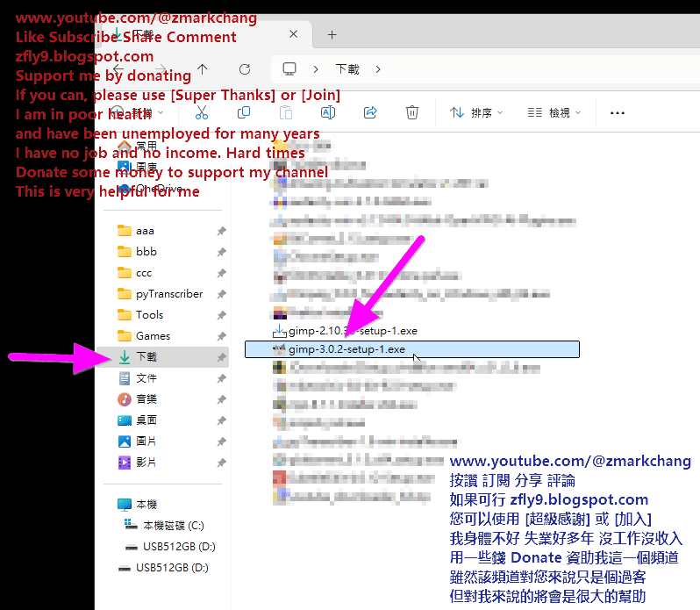This screenshot has width=700, height=610.
Task: Click the Share icon in toolbar
Action: click(x=370, y=112)
